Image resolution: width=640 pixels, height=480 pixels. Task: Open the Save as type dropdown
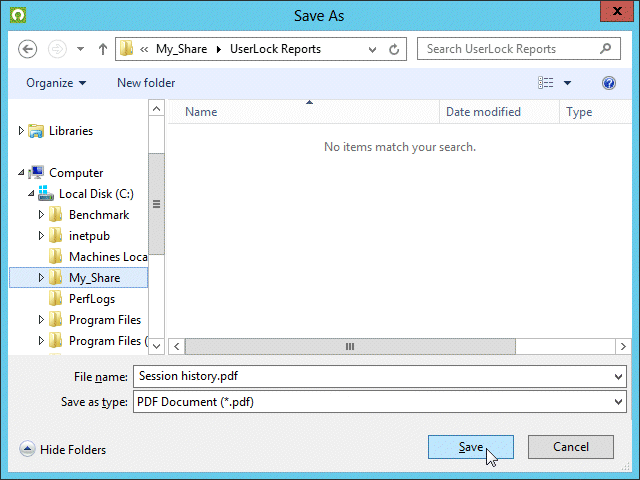click(x=620, y=402)
